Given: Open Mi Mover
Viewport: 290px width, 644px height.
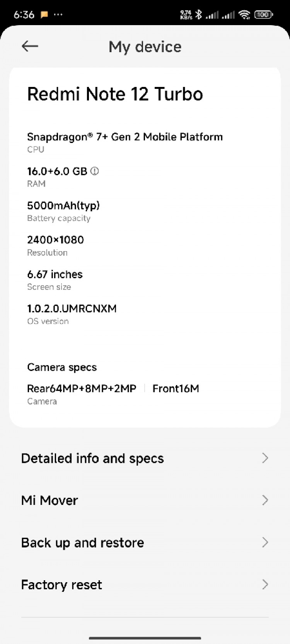Looking at the screenshot, I should 50,500.
